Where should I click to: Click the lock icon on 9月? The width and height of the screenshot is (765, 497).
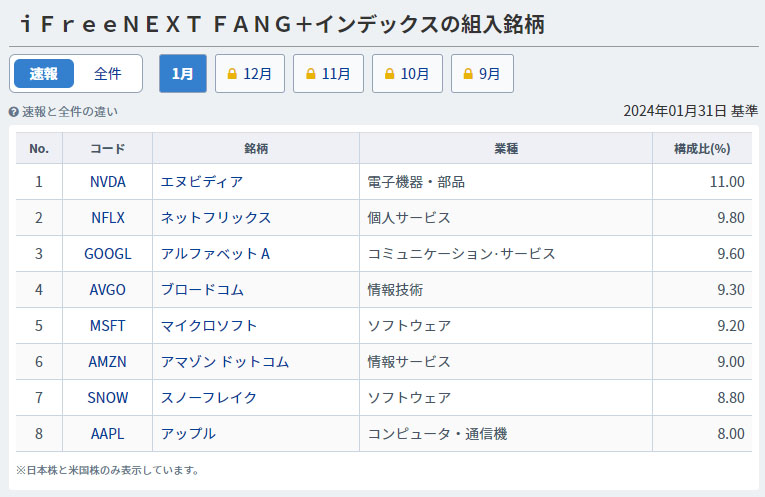point(469,74)
